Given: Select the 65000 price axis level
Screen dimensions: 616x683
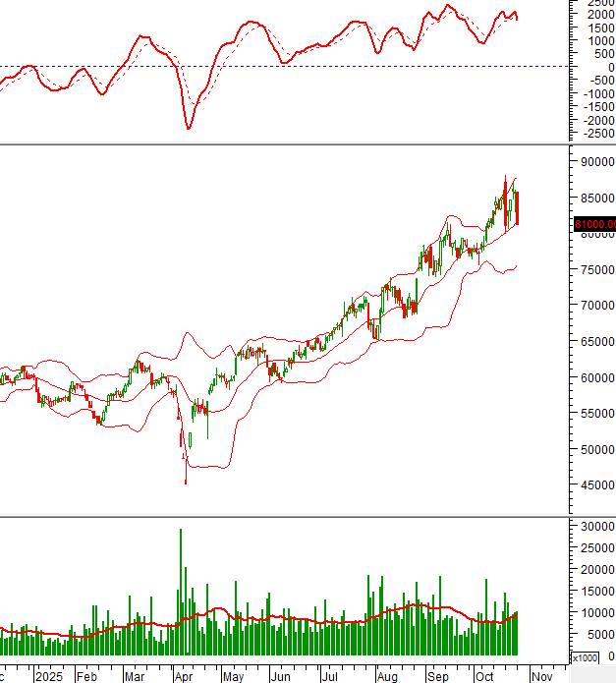Looking at the screenshot, I should (x=596, y=341).
